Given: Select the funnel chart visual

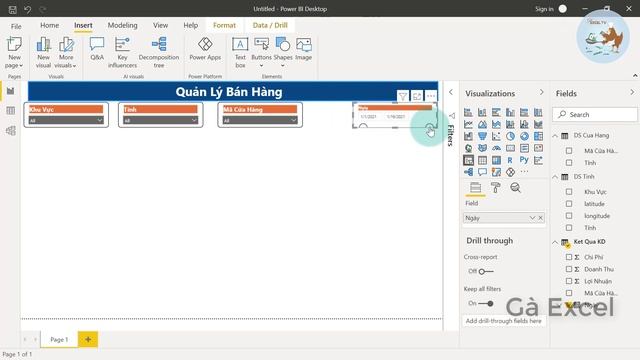Looking at the screenshot, I should click(482, 136).
